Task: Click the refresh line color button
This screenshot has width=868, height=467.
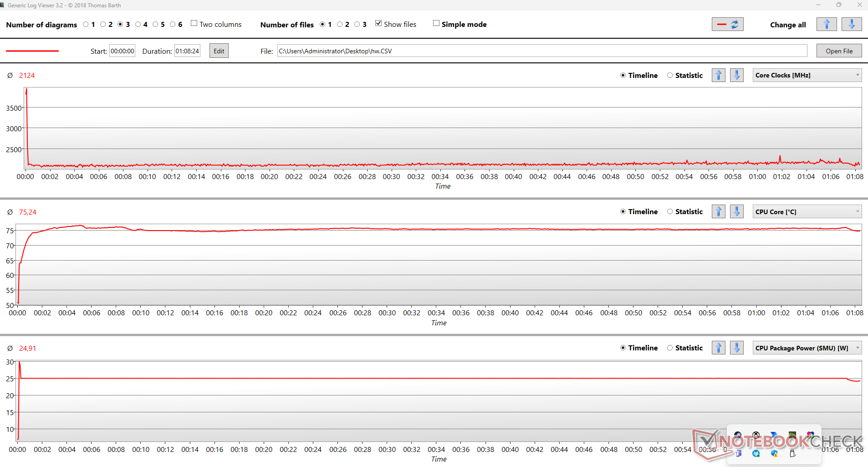Action: pyautogui.click(x=727, y=25)
